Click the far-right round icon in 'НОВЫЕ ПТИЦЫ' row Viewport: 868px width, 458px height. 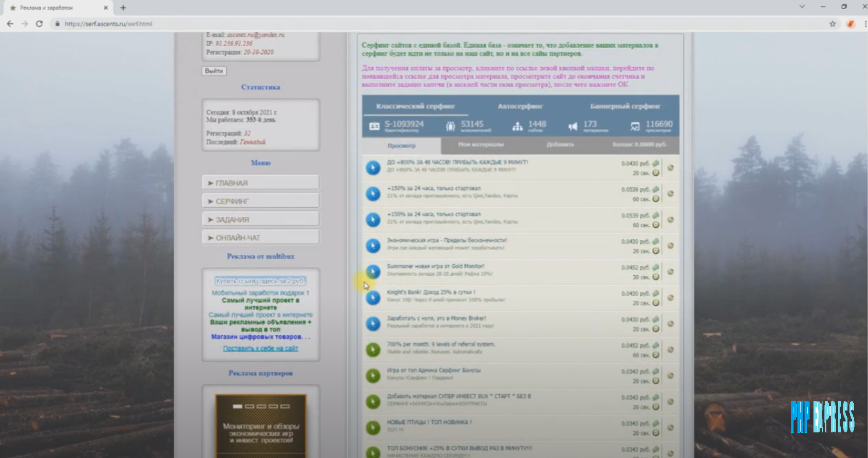point(670,428)
